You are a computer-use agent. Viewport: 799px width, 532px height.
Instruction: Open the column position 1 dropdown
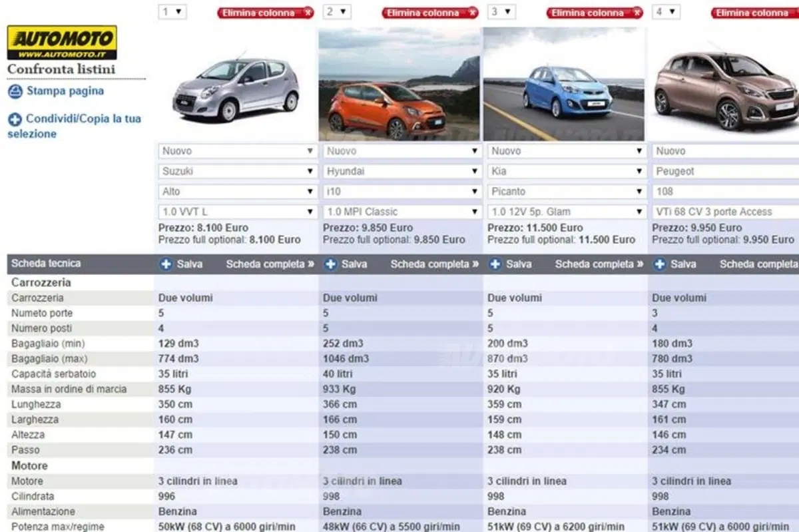click(x=172, y=11)
